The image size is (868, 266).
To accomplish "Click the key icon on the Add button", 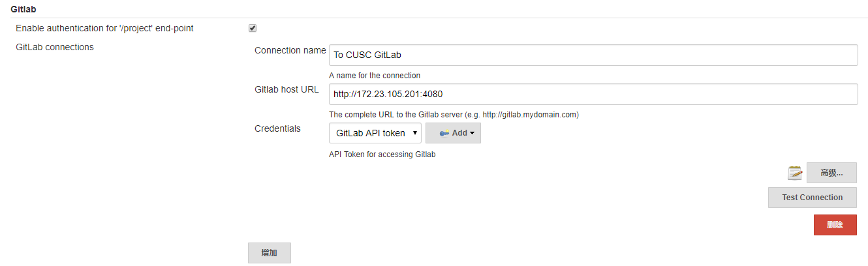I will (444, 133).
